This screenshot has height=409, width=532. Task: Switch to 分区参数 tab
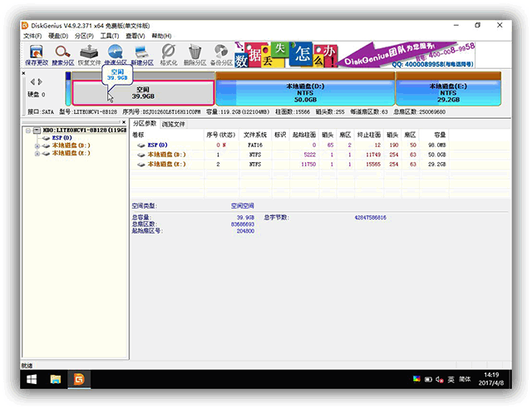(144, 124)
